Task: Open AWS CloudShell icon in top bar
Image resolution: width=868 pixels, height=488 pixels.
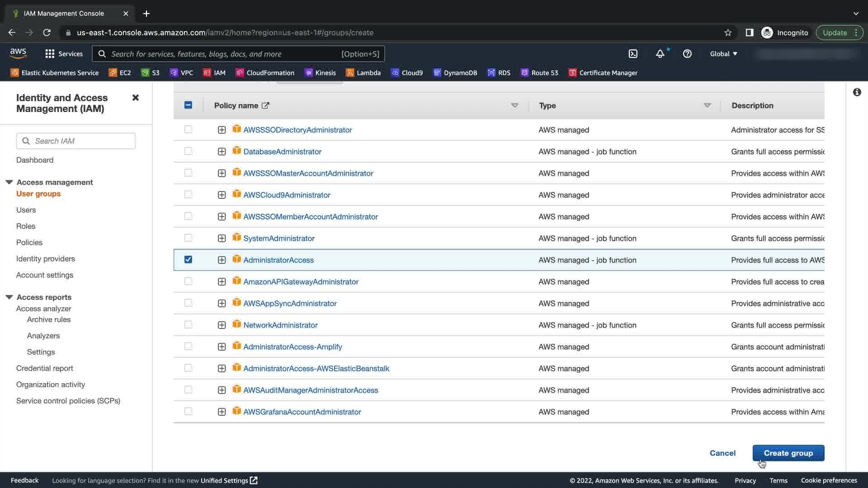Action: pyautogui.click(x=633, y=54)
